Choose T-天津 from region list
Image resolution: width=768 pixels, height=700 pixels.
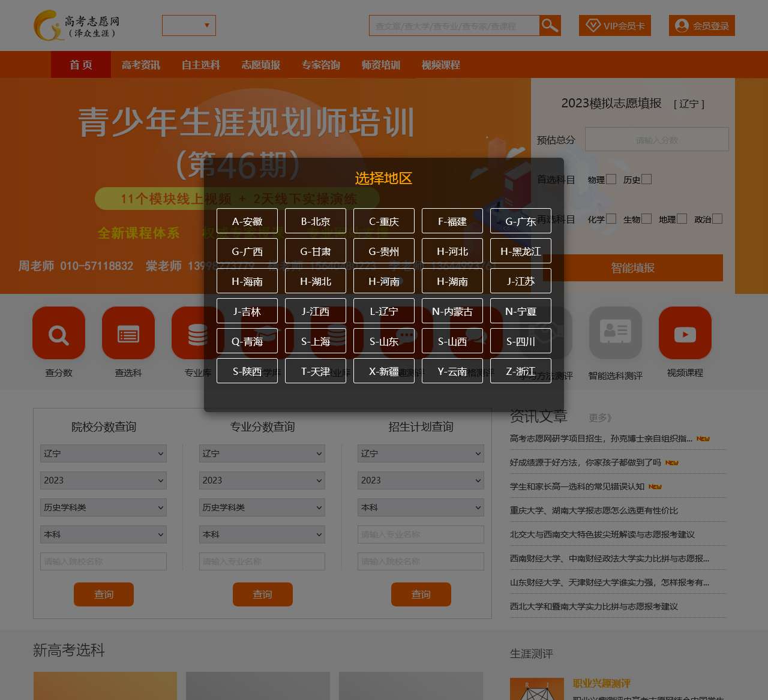point(316,371)
